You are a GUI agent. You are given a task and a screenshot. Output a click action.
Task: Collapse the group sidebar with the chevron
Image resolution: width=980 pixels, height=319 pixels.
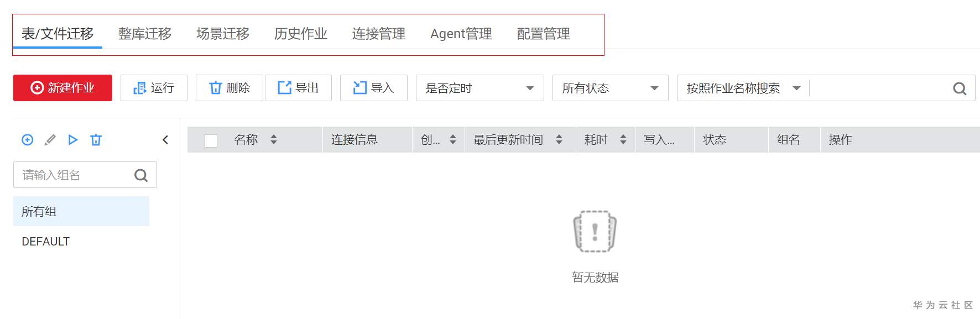click(x=165, y=140)
